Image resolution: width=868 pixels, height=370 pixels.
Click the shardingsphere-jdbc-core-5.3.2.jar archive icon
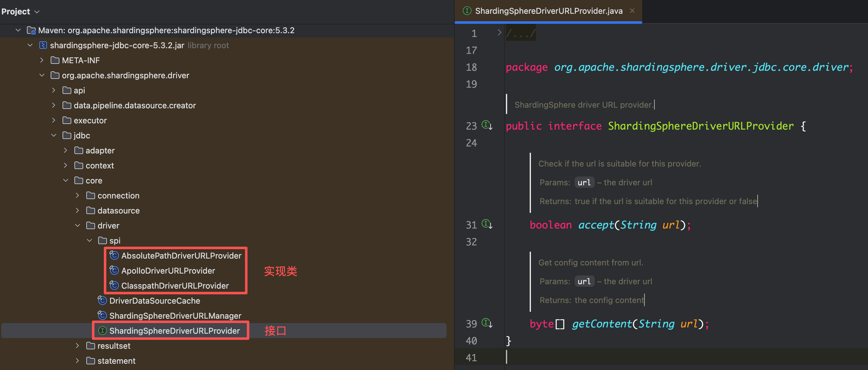pyautogui.click(x=43, y=45)
